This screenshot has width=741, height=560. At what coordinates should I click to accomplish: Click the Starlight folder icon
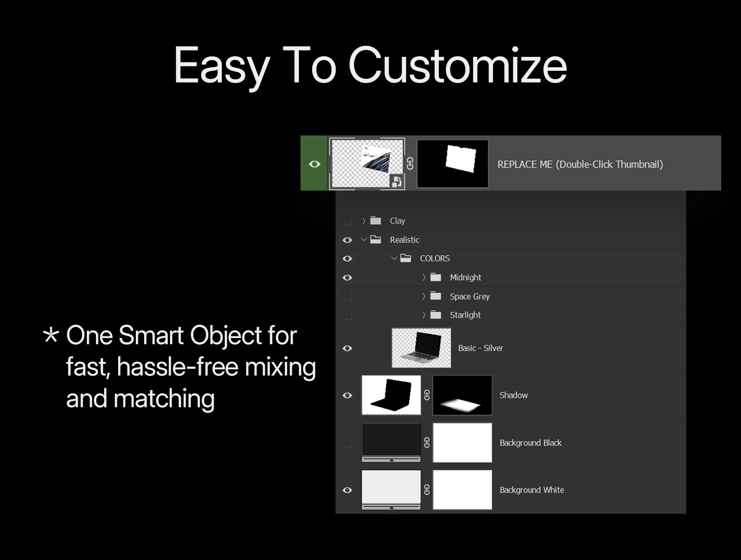coord(436,315)
